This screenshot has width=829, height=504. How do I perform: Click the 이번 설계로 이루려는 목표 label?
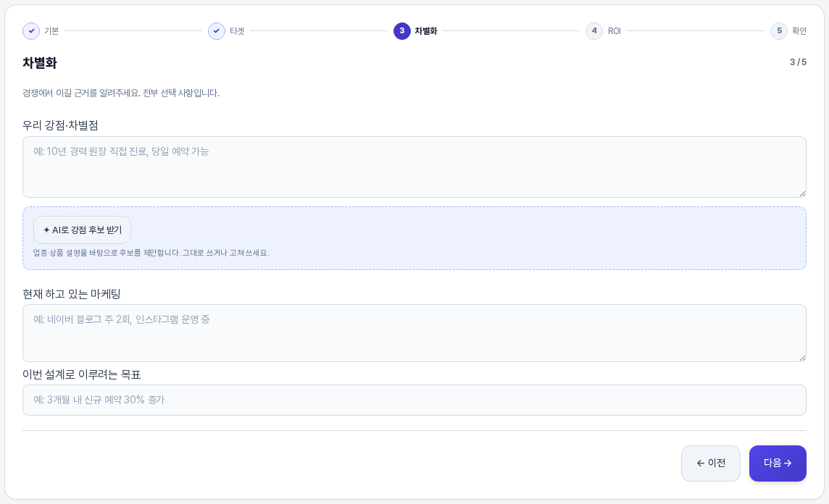[82, 374]
